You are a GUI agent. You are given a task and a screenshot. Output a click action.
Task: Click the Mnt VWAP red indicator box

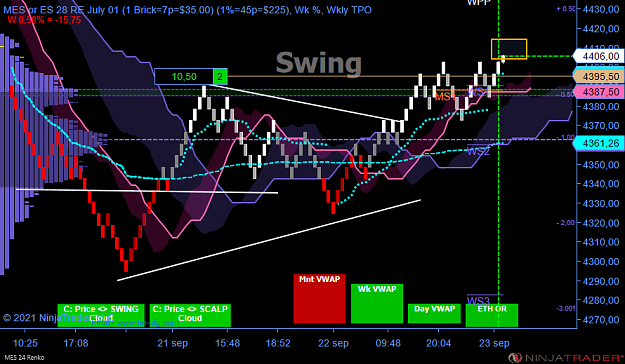pos(319,298)
